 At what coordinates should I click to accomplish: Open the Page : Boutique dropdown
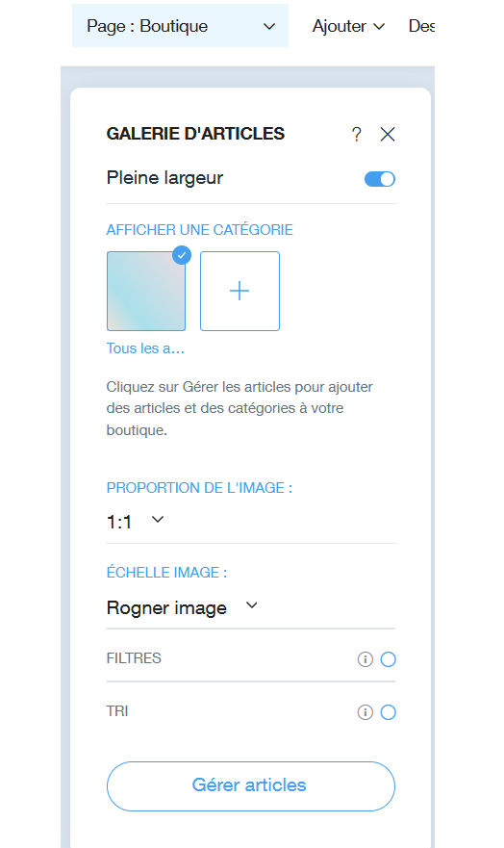181,26
